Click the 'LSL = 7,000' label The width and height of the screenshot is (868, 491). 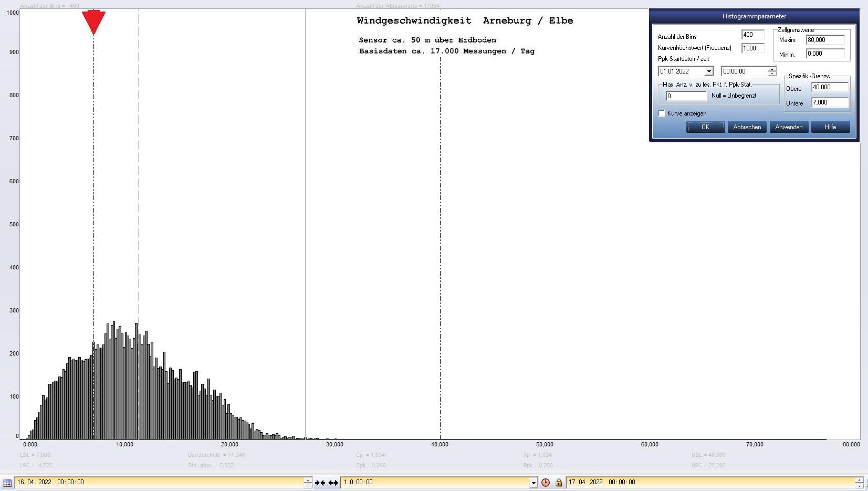(x=35, y=455)
